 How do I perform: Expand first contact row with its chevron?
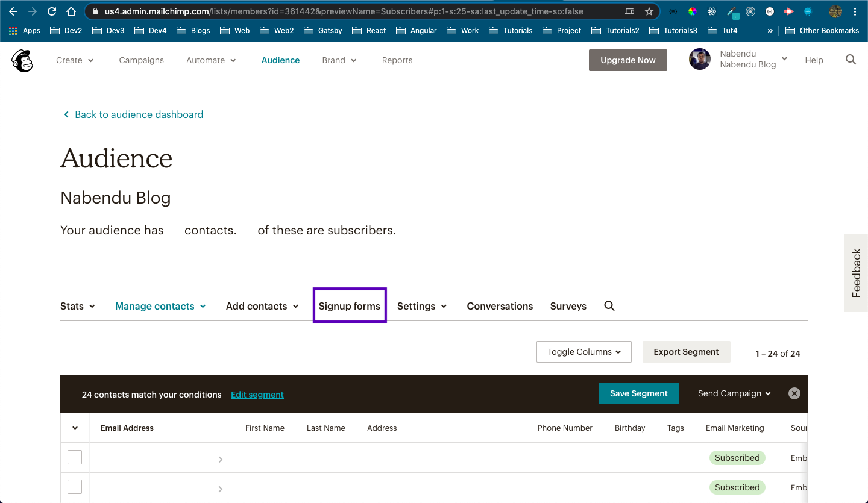tap(221, 460)
